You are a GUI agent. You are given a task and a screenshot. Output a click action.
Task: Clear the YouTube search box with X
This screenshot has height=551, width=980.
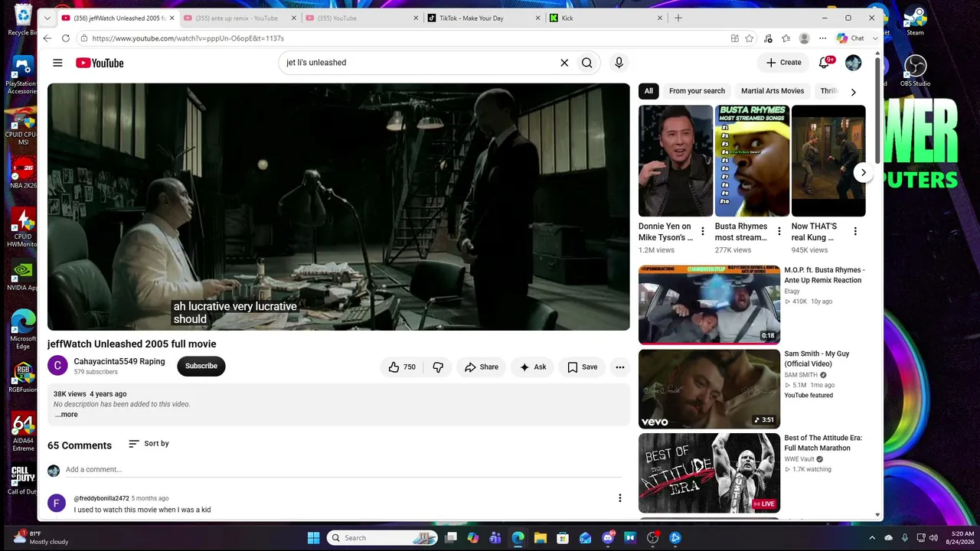(564, 63)
